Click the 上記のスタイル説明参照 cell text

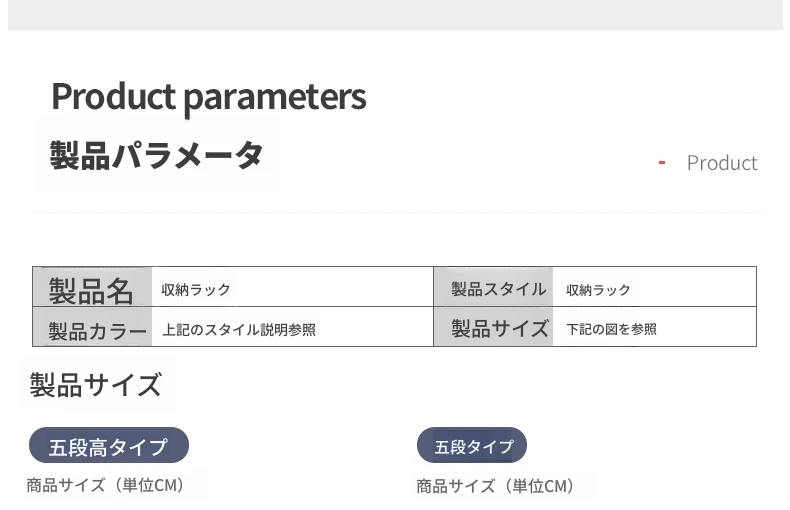239,329
